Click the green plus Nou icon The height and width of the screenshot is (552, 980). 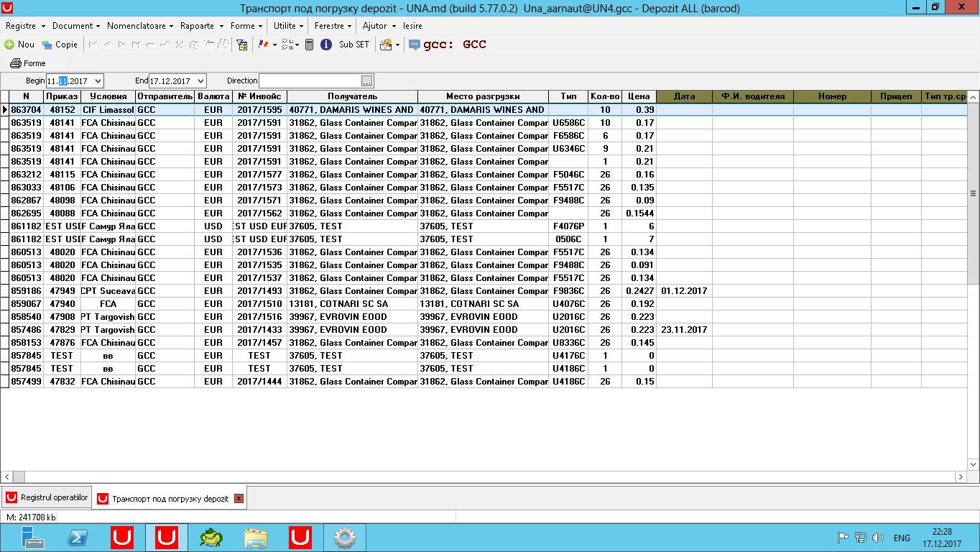tap(9, 45)
